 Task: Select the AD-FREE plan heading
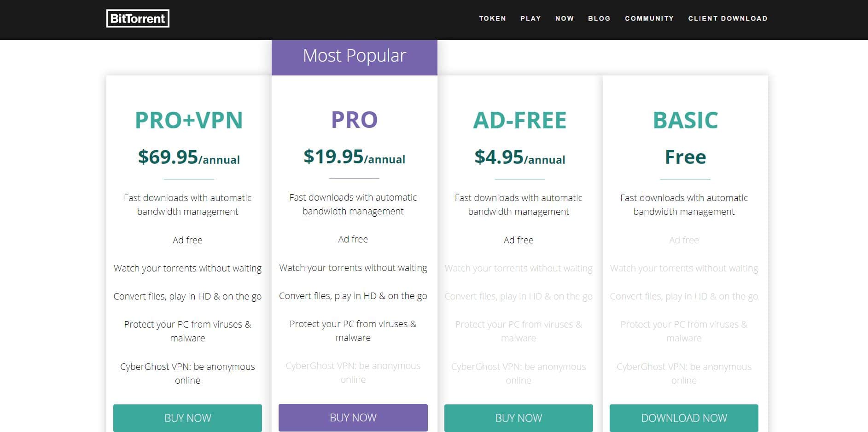520,120
